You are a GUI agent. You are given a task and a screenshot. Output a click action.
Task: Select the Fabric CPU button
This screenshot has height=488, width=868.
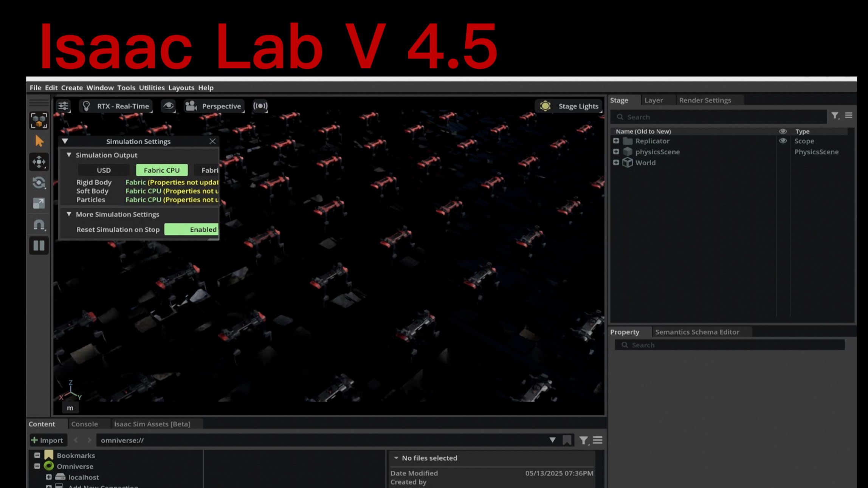tap(161, 170)
